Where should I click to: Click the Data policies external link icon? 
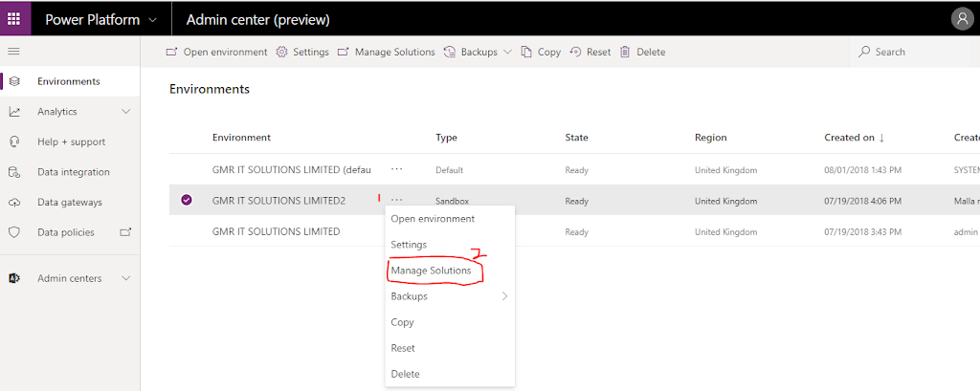(x=125, y=232)
